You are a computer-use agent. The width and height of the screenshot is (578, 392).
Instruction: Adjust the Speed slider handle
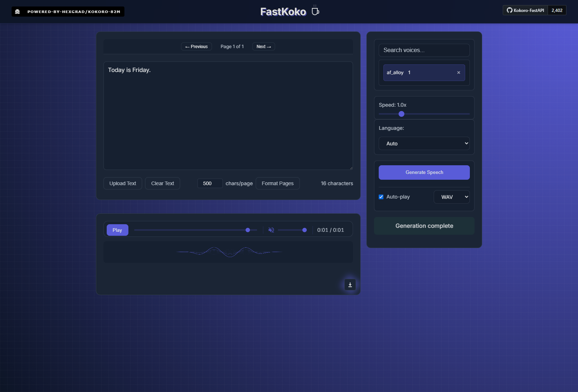(x=401, y=114)
